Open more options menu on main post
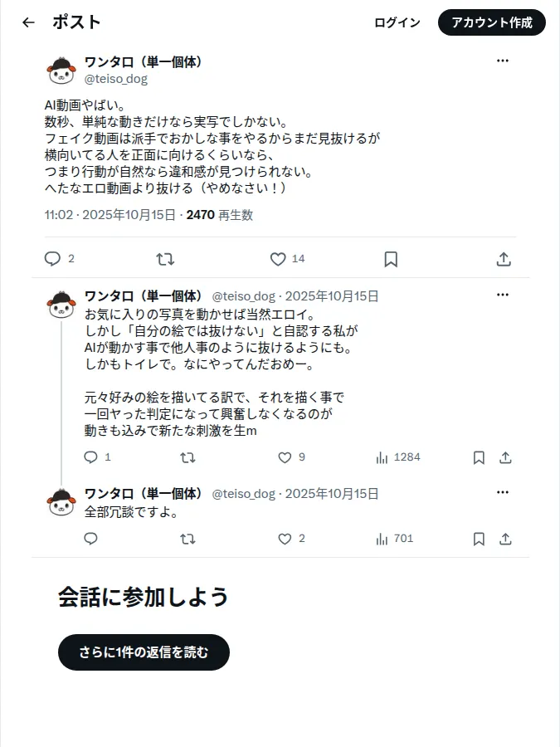 [x=503, y=61]
